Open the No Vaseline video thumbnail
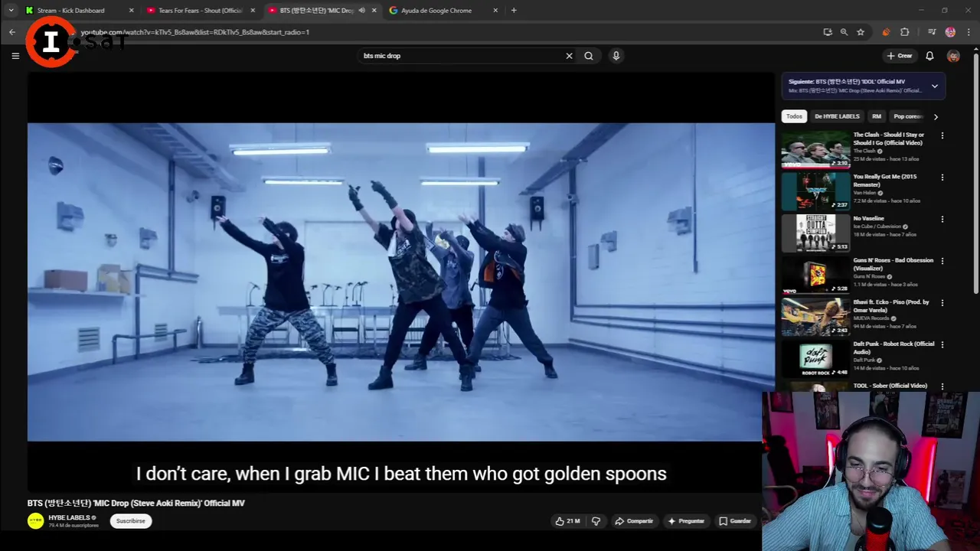This screenshot has width=980, height=551. [x=815, y=233]
